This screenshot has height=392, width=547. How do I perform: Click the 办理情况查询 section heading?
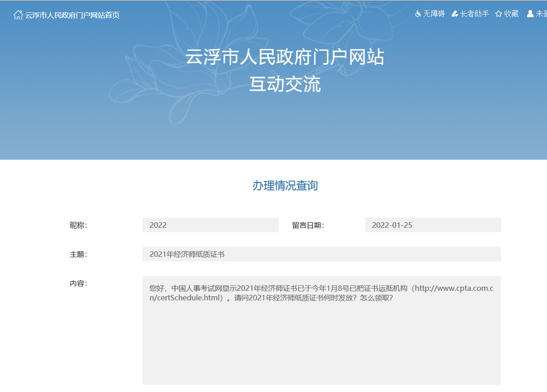click(285, 186)
